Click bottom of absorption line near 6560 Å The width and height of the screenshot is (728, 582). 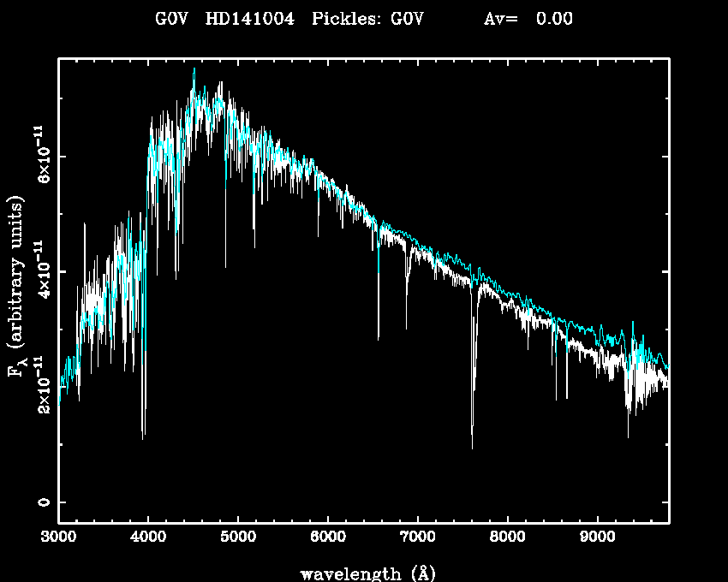[378, 339]
